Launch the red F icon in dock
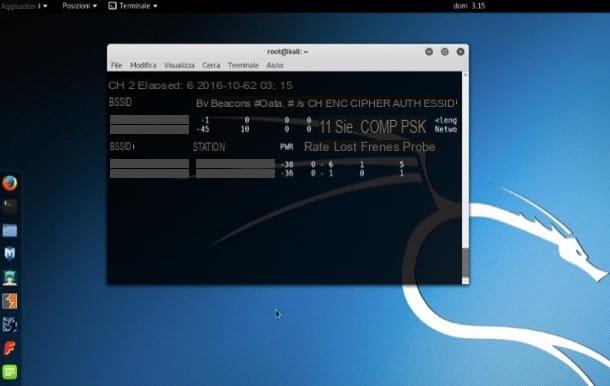 tap(9, 348)
